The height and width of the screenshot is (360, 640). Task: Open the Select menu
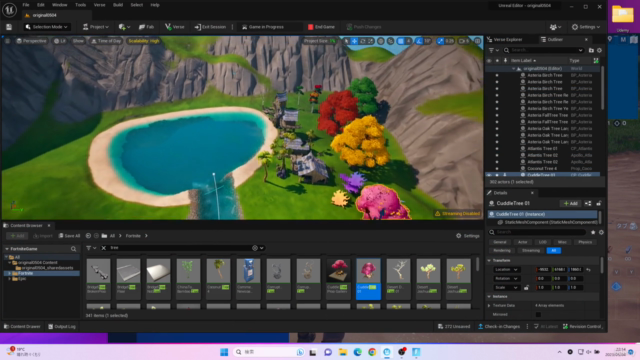pyautogui.click(x=137, y=5)
